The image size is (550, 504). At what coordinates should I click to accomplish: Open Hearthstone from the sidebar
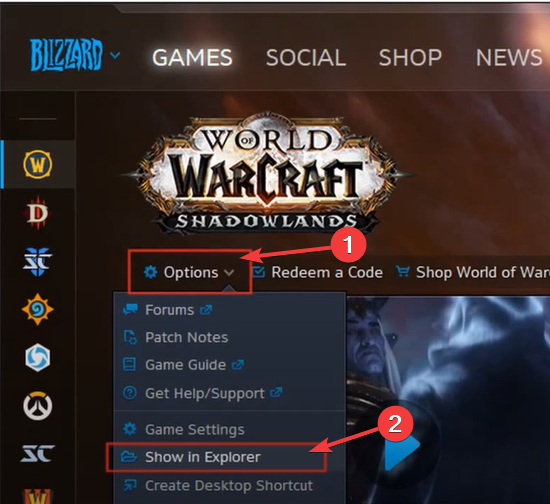(x=38, y=310)
